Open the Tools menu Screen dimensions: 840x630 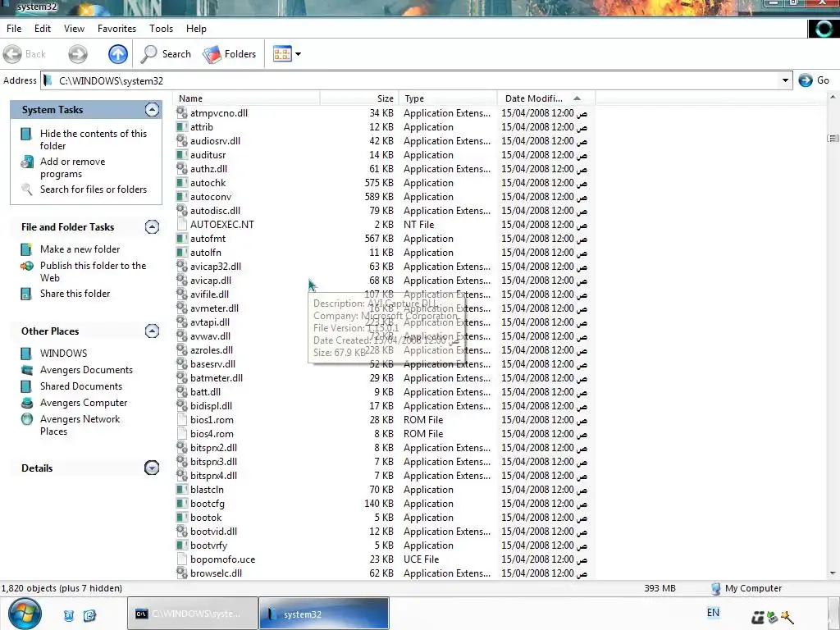(x=161, y=29)
